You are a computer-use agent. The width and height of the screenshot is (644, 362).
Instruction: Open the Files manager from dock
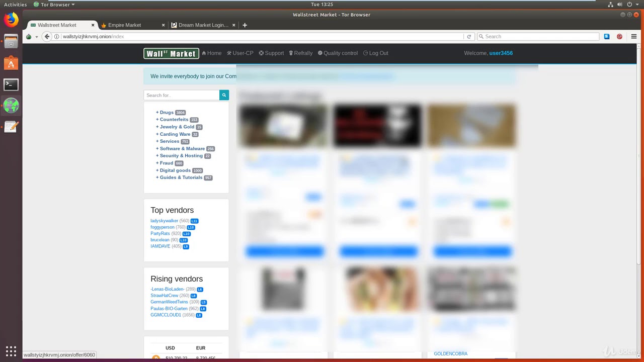11,41
